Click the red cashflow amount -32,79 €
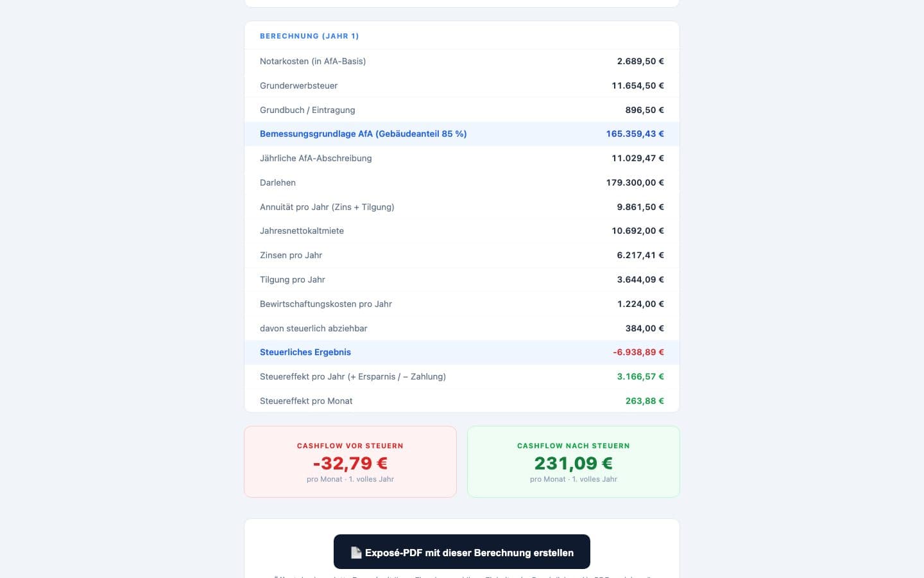924x578 pixels. (350, 463)
